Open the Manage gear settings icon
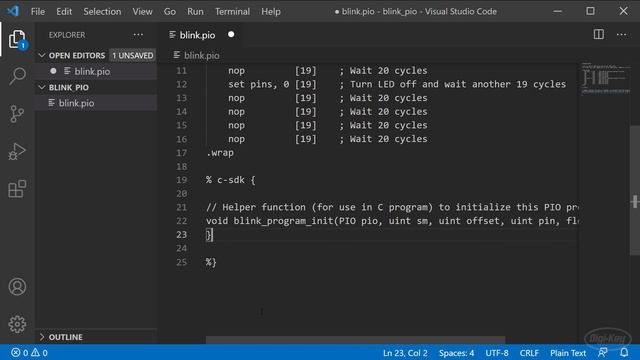 click(17, 324)
